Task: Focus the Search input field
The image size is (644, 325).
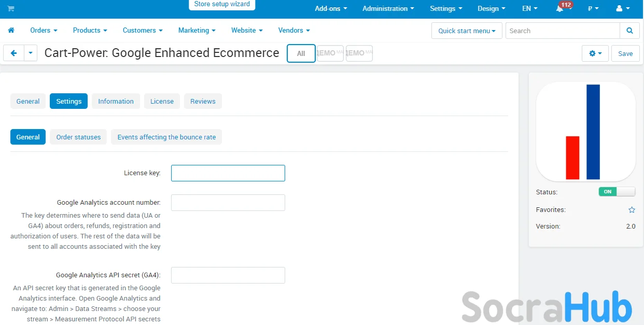Action: pyautogui.click(x=563, y=31)
